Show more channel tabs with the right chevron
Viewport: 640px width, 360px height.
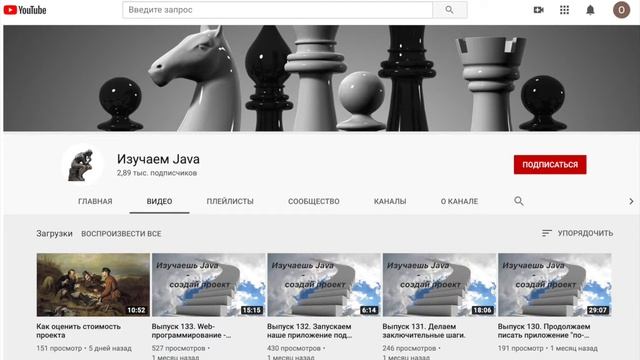[631, 201]
